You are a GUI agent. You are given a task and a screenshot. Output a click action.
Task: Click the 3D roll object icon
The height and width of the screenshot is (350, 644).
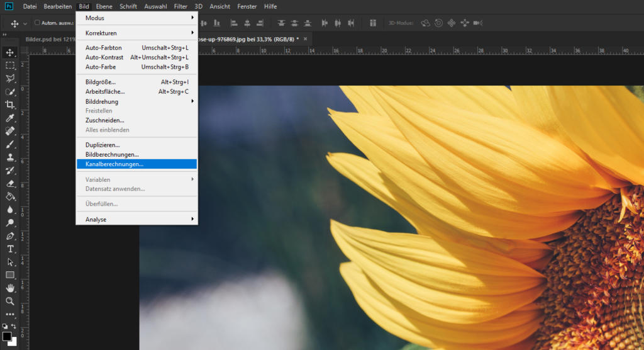tap(438, 23)
